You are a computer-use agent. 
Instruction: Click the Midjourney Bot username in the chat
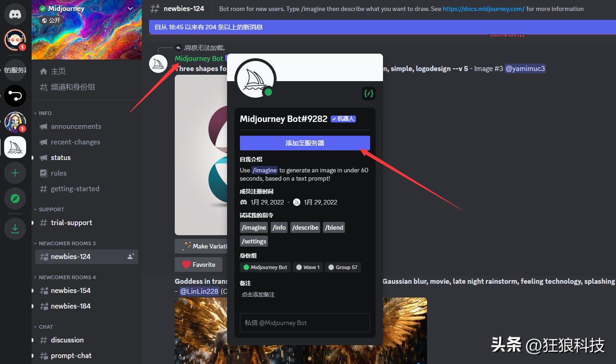199,58
